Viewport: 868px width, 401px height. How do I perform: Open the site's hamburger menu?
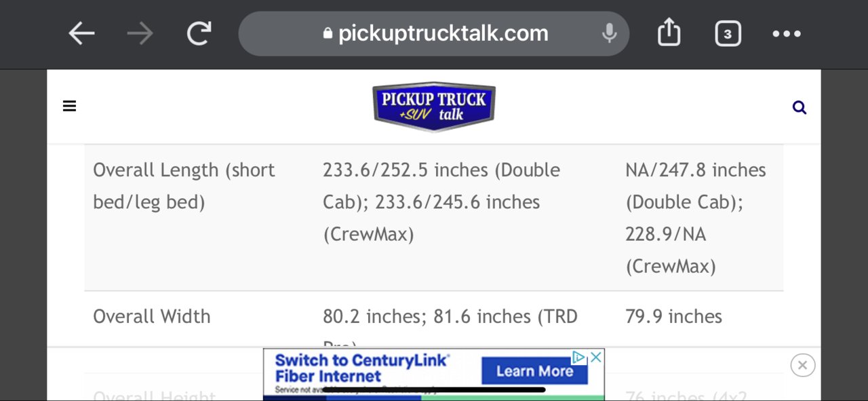click(69, 106)
